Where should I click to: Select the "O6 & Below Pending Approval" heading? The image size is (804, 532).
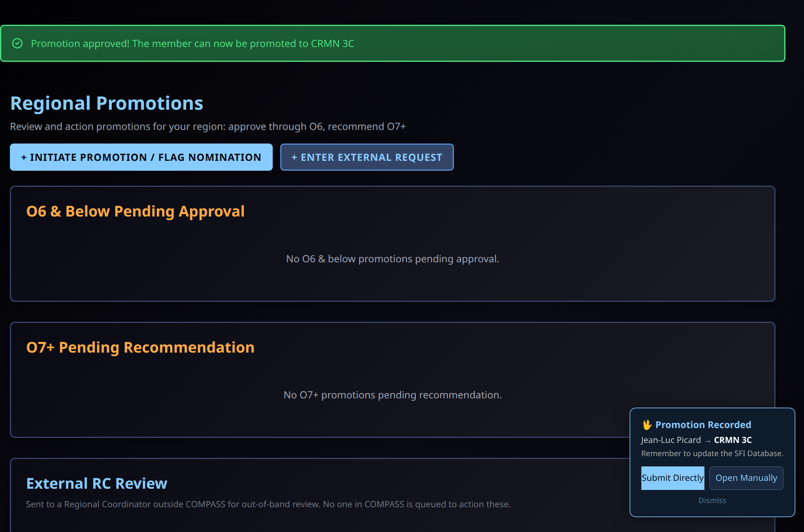pyautogui.click(x=135, y=211)
